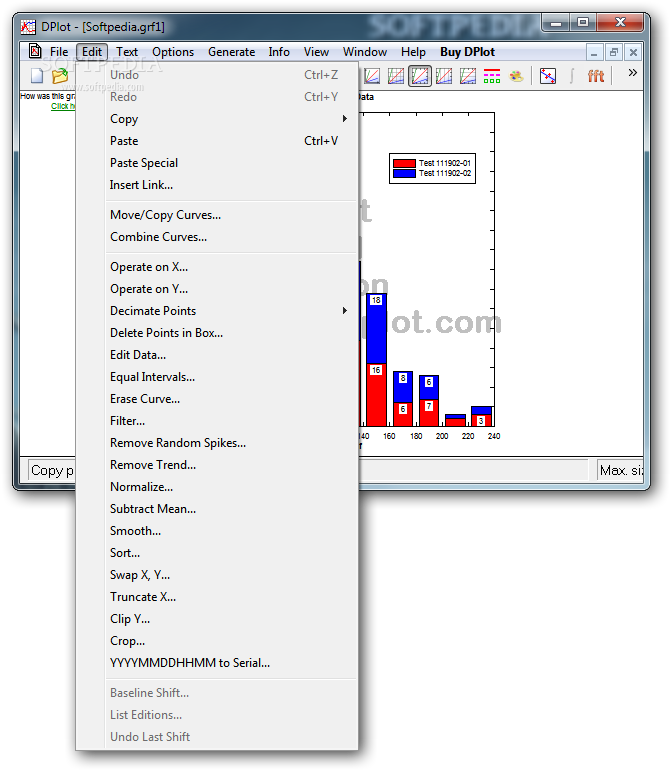Open the Text menu

(x=127, y=52)
